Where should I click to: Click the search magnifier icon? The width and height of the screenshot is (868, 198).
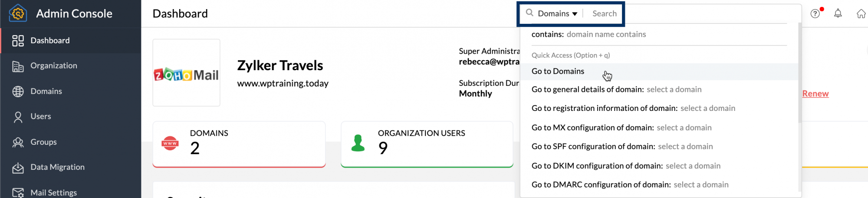529,13
